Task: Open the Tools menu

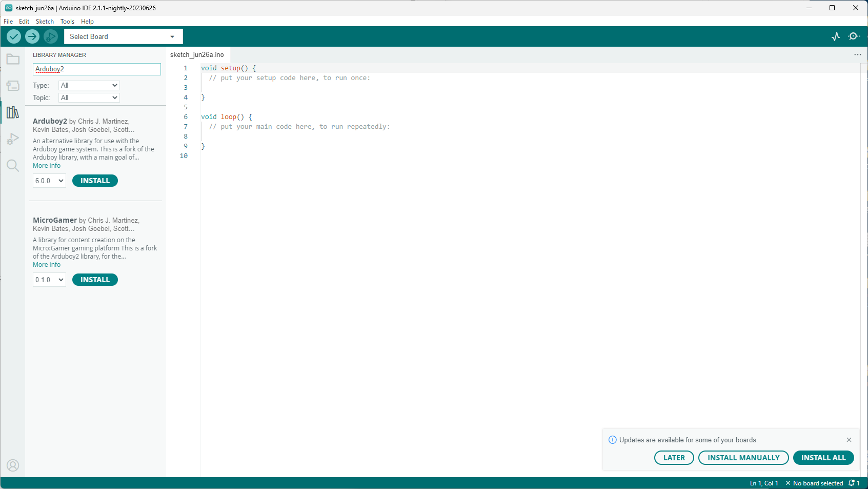Action: coord(67,22)
